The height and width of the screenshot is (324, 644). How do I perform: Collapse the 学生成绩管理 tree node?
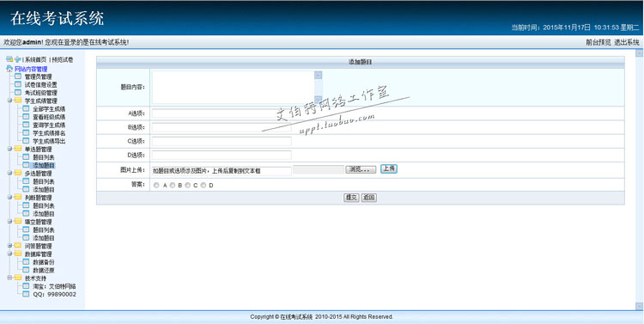(x=9, y=101)
